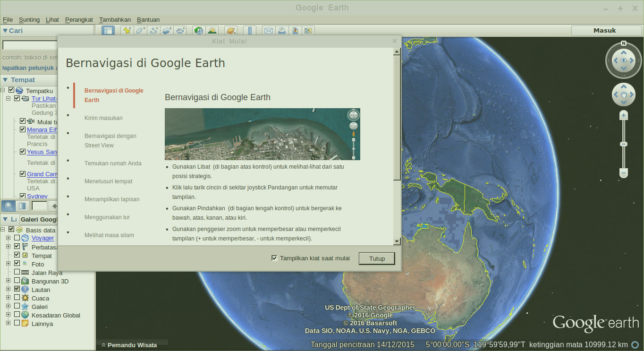Disable the Lautan layer checkbox
This screenshot has height=351, width=644.
pyautogui.click(x=17, y=290)
